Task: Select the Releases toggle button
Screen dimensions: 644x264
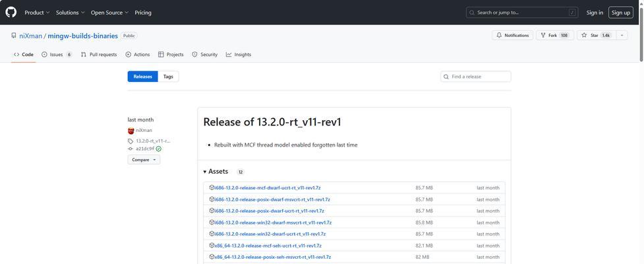Action: [x=142, y=77]
